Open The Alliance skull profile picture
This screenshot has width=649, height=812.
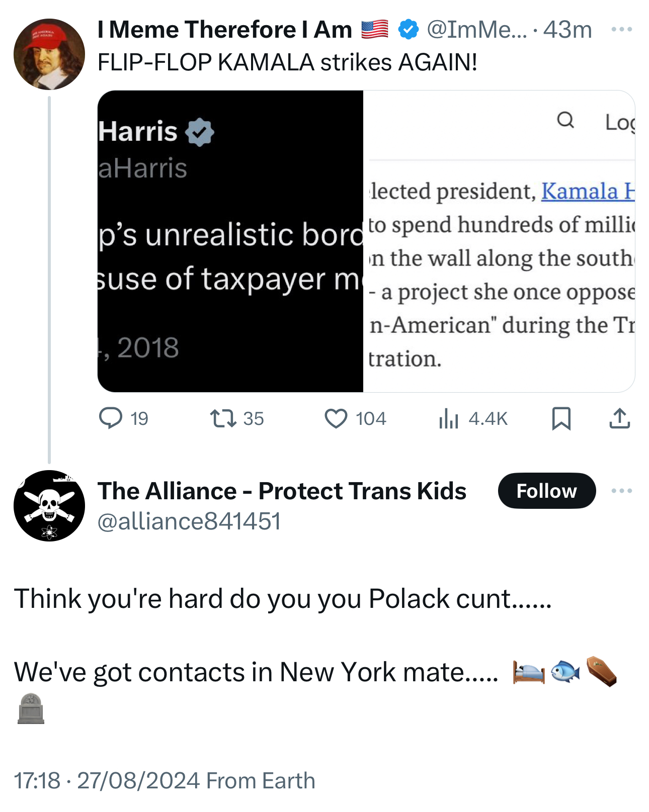[49, 506]
